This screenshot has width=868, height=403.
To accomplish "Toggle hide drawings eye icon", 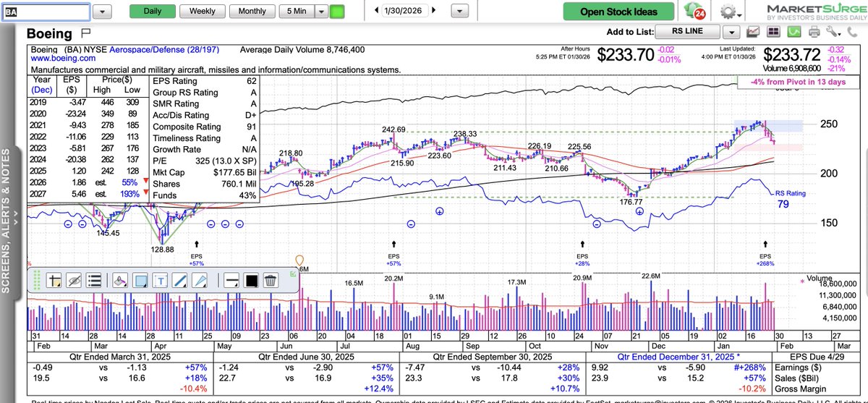I will coord(73,281).
